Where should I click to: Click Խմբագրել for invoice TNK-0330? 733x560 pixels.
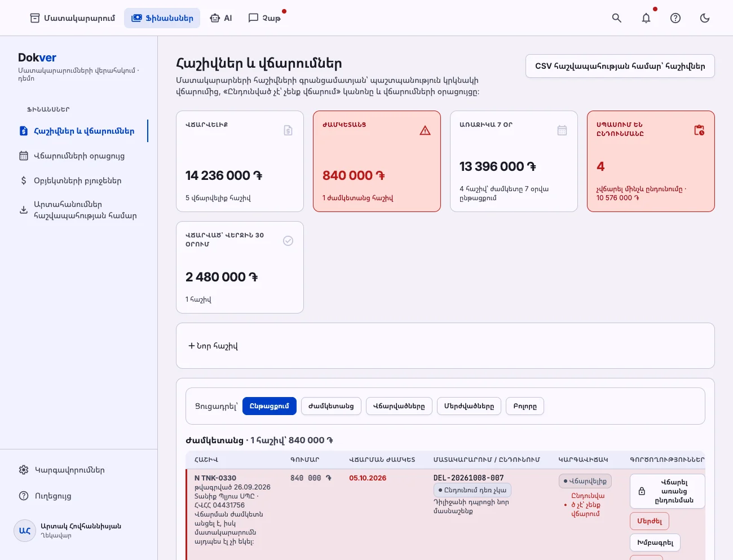tap(655, 543)
